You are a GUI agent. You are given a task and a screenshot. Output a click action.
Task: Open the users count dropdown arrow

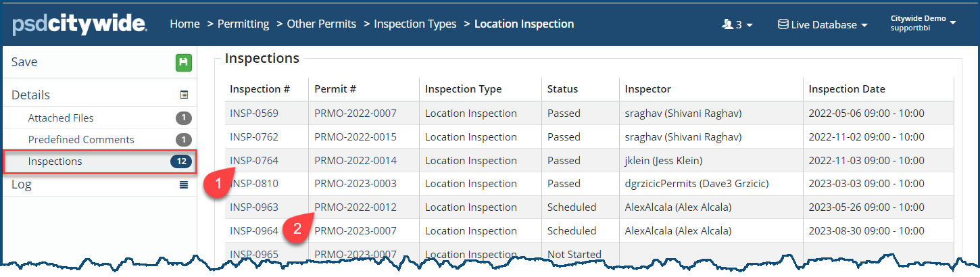[750, 26]
